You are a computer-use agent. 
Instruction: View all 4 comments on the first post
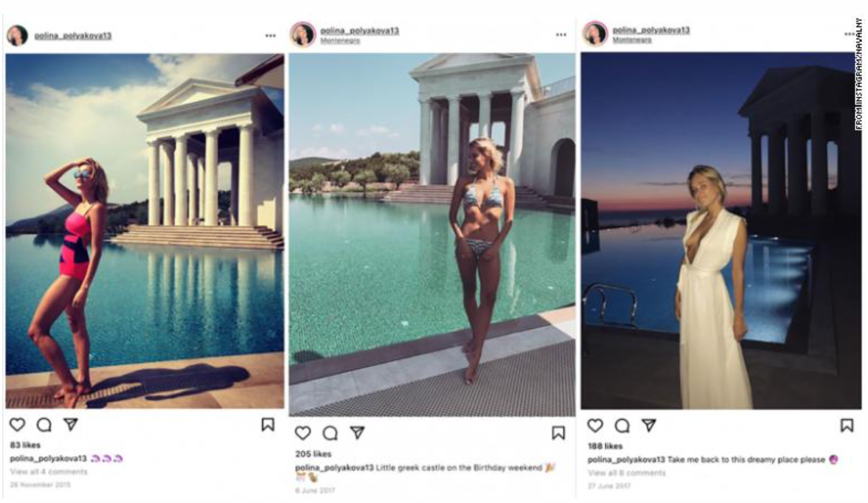coord(49,471)
